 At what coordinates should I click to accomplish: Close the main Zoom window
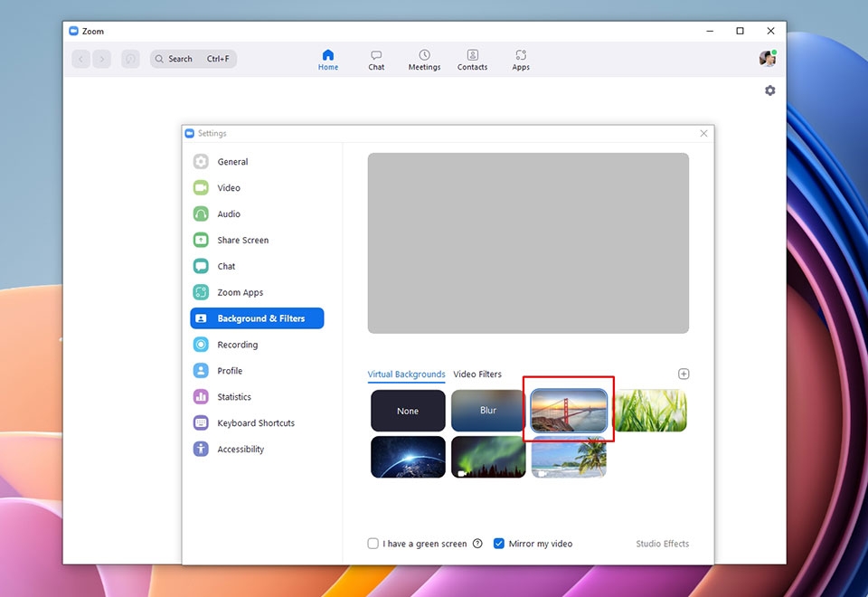pyautogui.click(x=770, y=31)
